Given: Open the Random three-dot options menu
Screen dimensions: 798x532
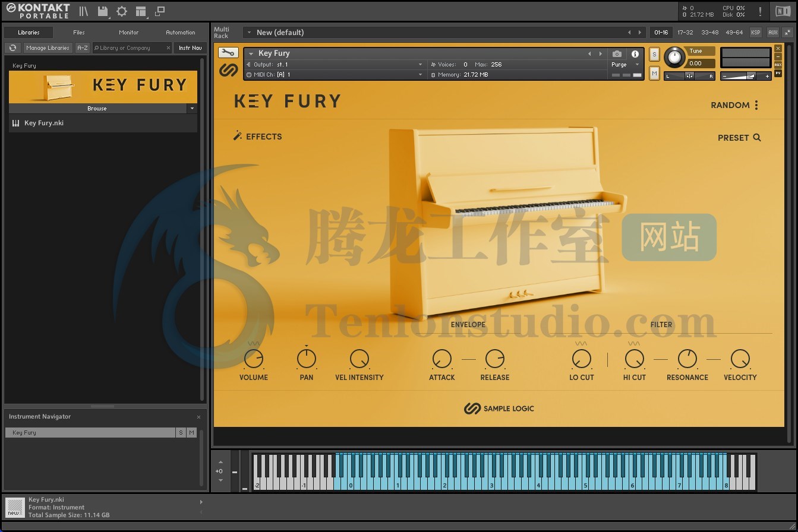Looking at the screenshot, I should [756, 105].
